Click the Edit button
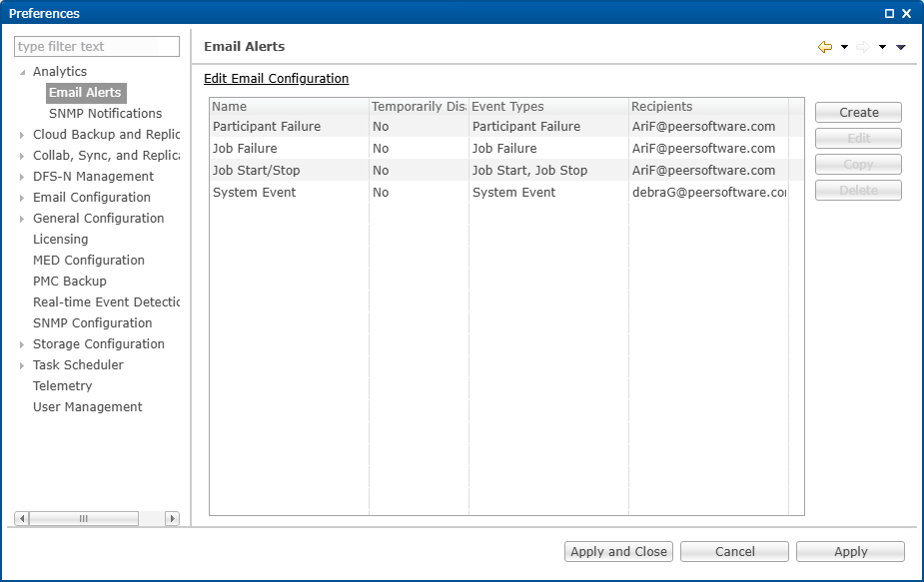The width and height of the screenshot is (924, 582). (x=859, y=139)
